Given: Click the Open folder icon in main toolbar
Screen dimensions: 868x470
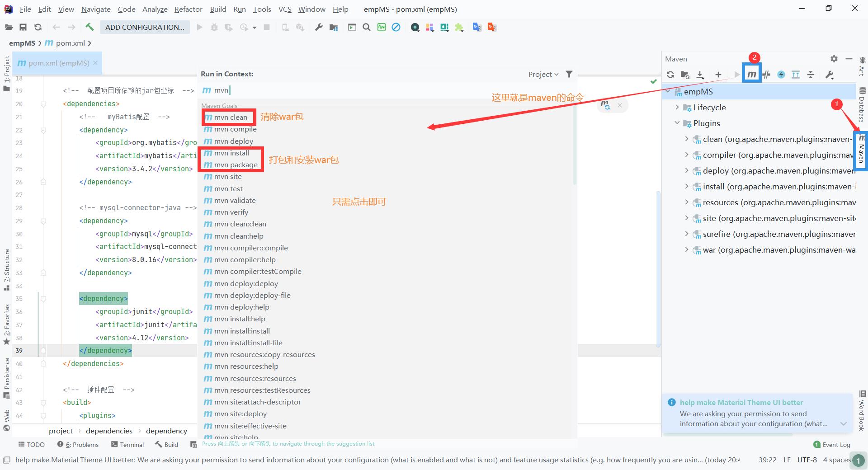Looking at the screenshot, I should pyautogui.click(x=9, y=27).
